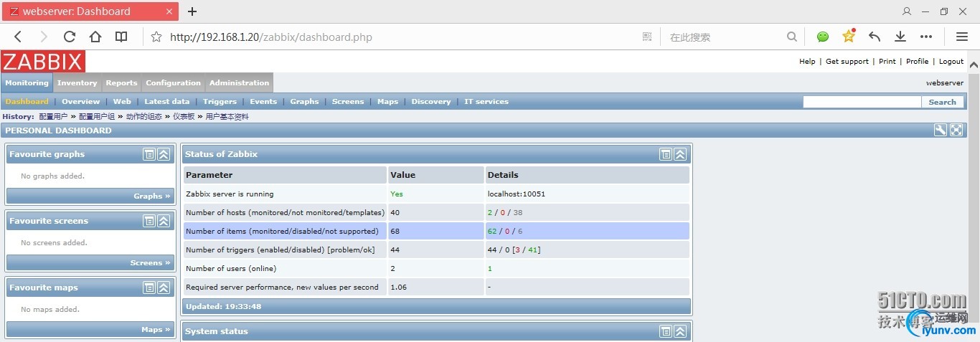This screenshot has width=980, height=342.
Task: Open the IT services submenu item
Action: pos(486,102)
